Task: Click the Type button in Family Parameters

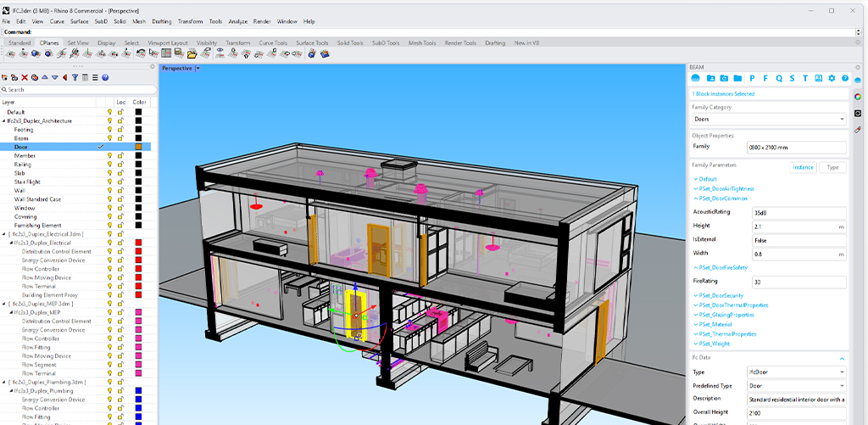Action: pos(832,167)
